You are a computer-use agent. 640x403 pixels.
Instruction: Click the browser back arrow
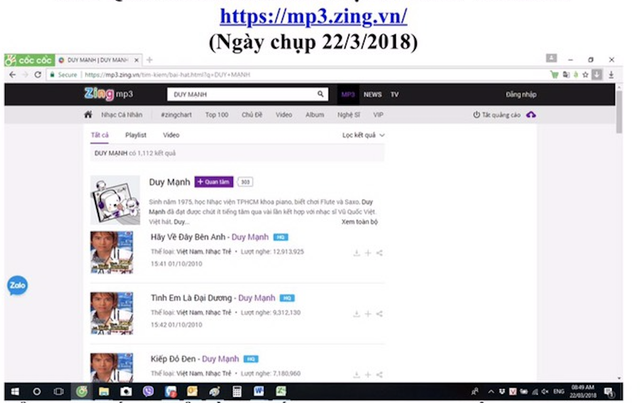click(x=13, y=75)
